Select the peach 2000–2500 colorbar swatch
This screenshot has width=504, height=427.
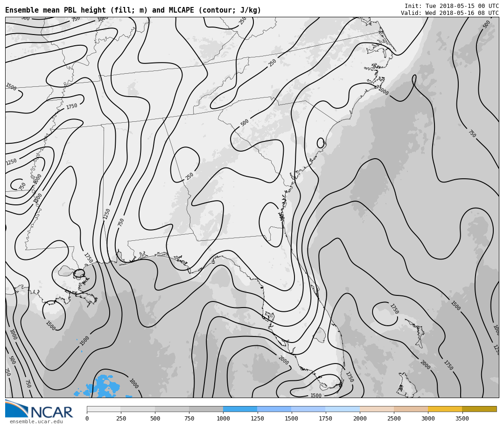[x=377, y=409]
